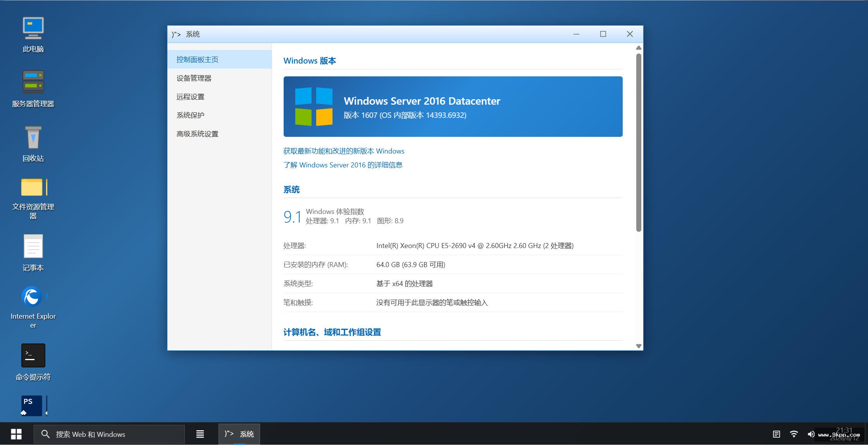Viewport: 868px width, 445px height.
Task: Click the Windows 体验指数 label
Action: tap(335, 212)
